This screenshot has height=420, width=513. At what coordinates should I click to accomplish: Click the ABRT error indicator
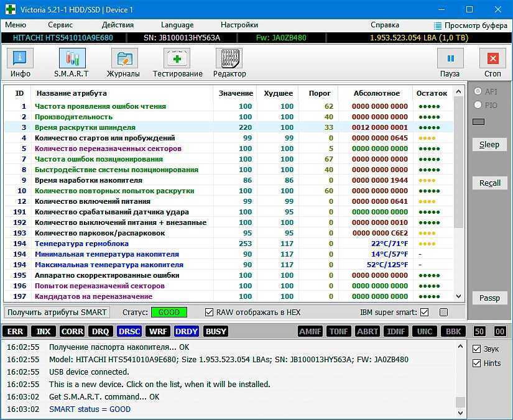[367, 331]
